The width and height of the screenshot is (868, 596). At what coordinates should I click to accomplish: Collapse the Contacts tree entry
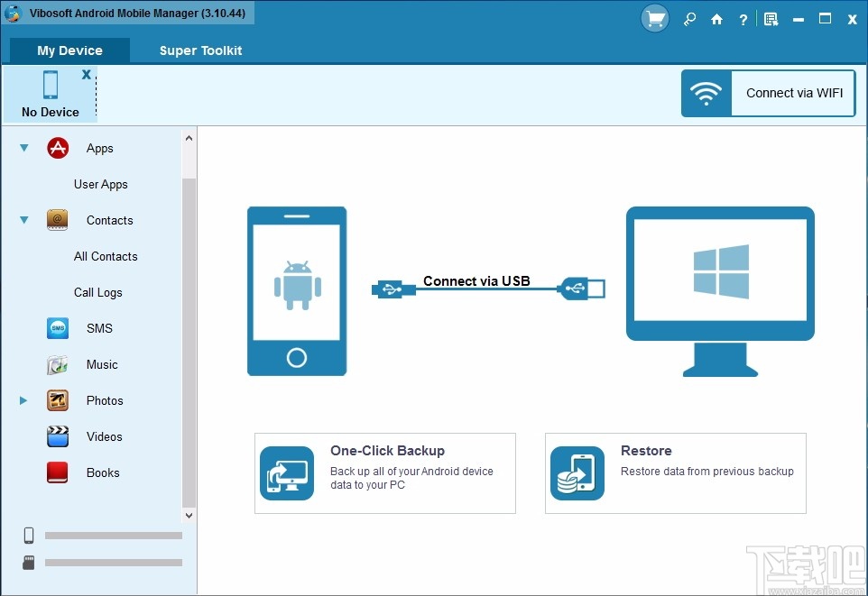point(22,220)
